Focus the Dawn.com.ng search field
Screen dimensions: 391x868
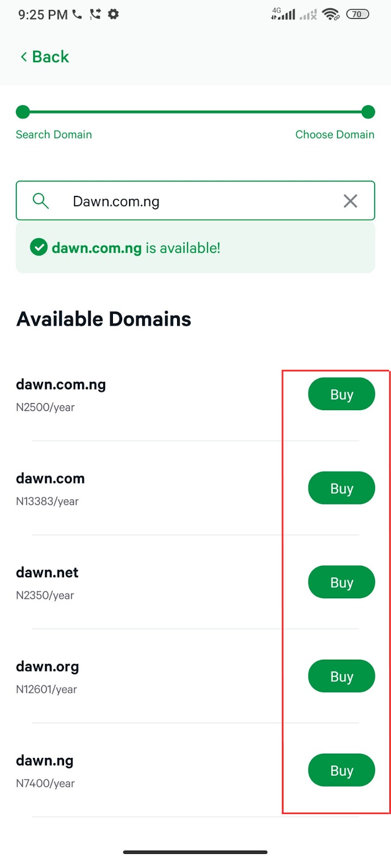pyautogui.click(x=195, y=201)
